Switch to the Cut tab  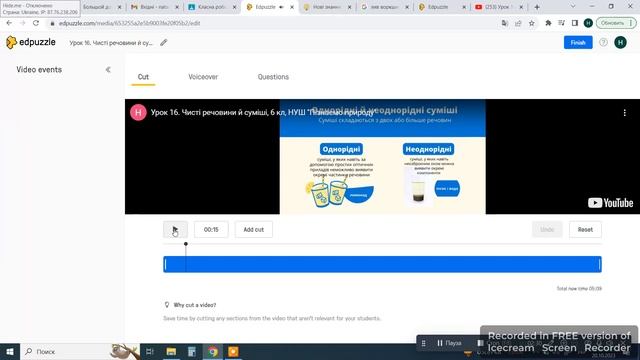coord(143,77)
